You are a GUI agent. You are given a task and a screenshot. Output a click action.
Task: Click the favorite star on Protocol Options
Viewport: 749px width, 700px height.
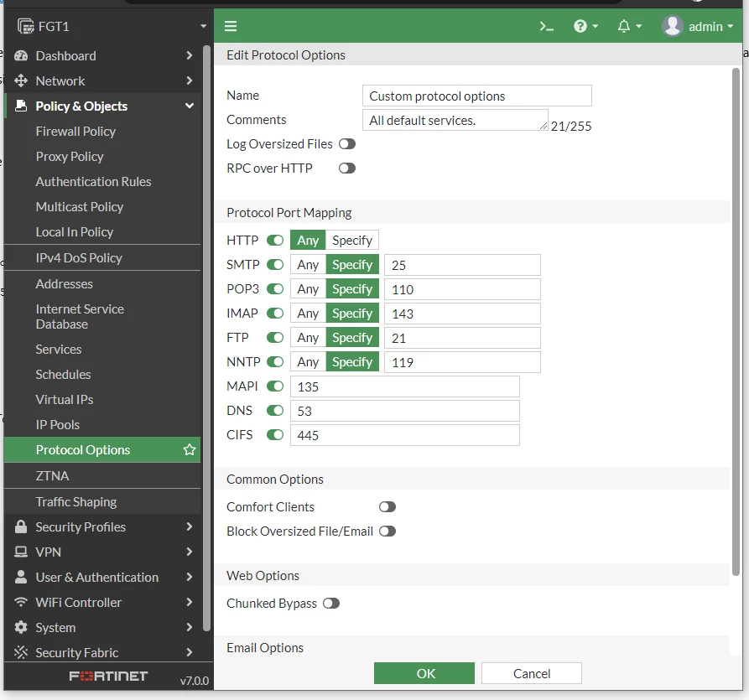coord(190,450)
